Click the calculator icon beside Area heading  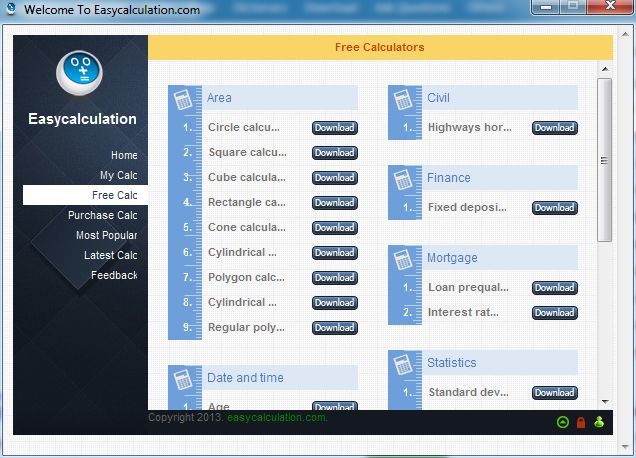183,99
